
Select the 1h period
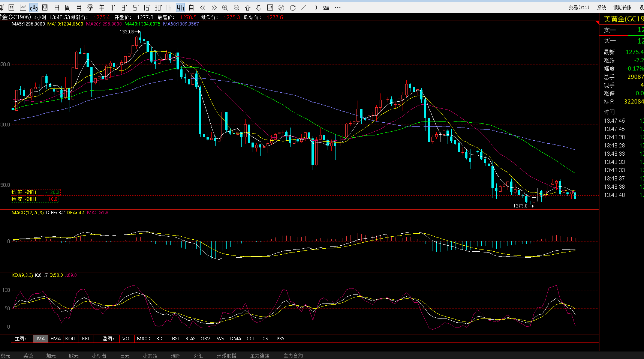[169, 8]
